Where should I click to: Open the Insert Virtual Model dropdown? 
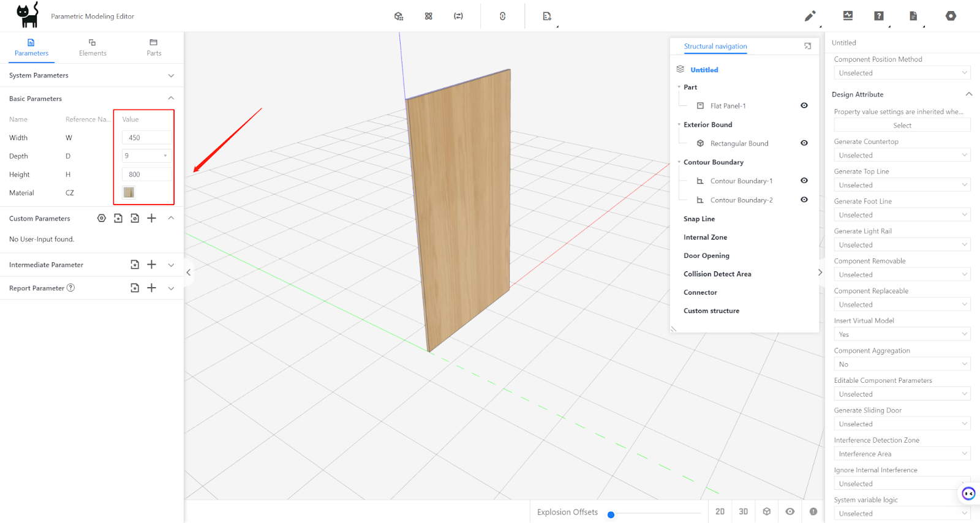(x=902, y=334)
